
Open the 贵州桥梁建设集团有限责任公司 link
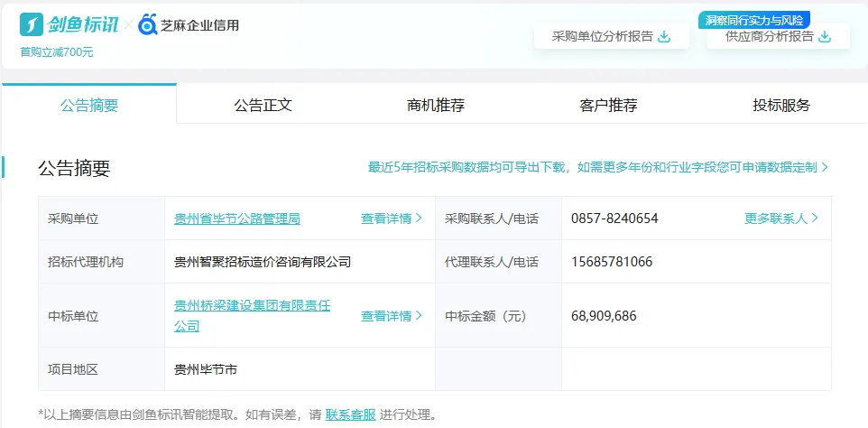pos(252,315)
